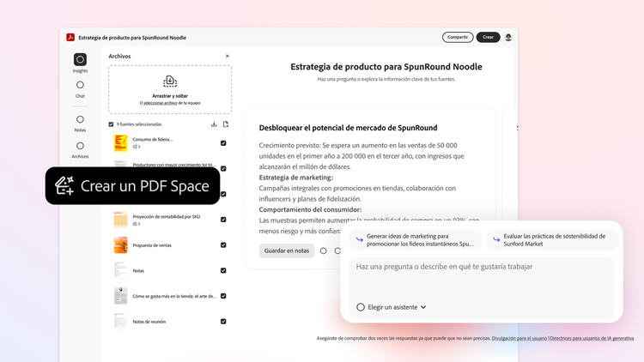Uncheck the 'Notas de reunión' file checkbox
644x362 pixels.
pyautogui.click(x=223, y=322)
